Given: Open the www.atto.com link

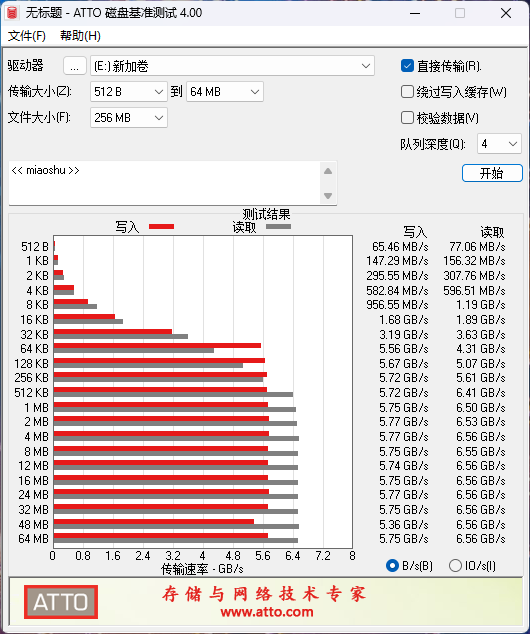Looking at the screenshot, I should (x=267, y=612).
